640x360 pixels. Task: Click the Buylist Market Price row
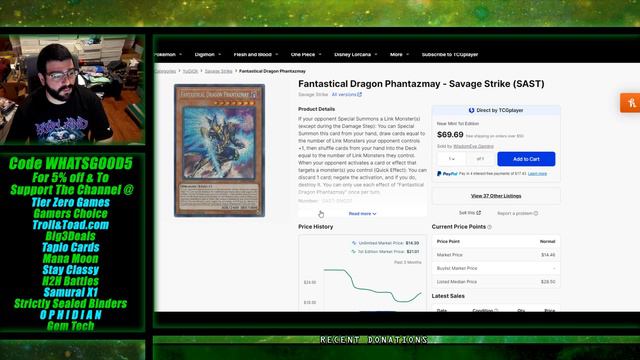point(496,268)
